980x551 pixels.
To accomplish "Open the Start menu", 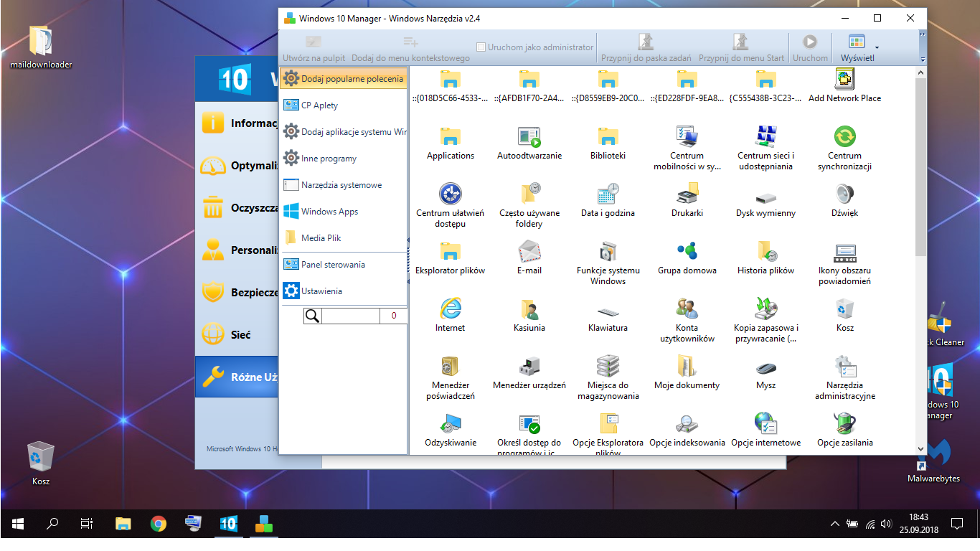I will 17,524.
